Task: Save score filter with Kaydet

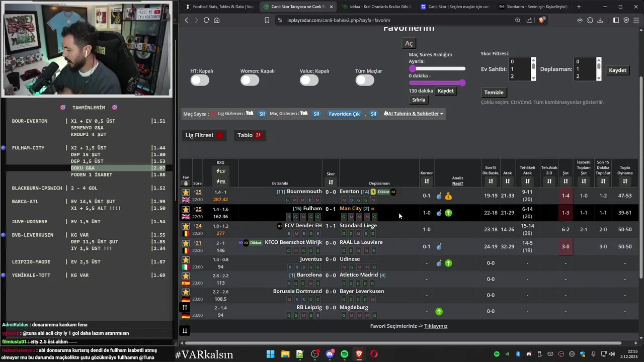Action: pyautogui.click(x=617, y=70)
